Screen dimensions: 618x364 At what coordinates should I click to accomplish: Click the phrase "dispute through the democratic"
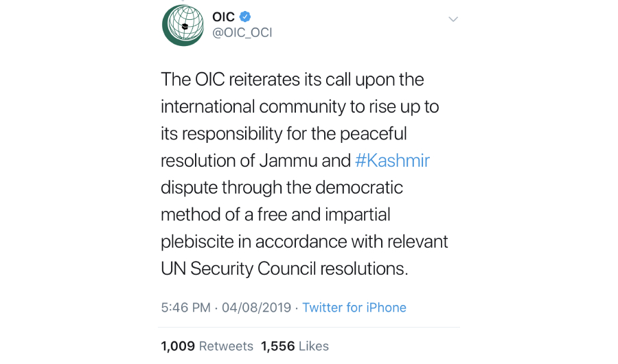[282, 187]
